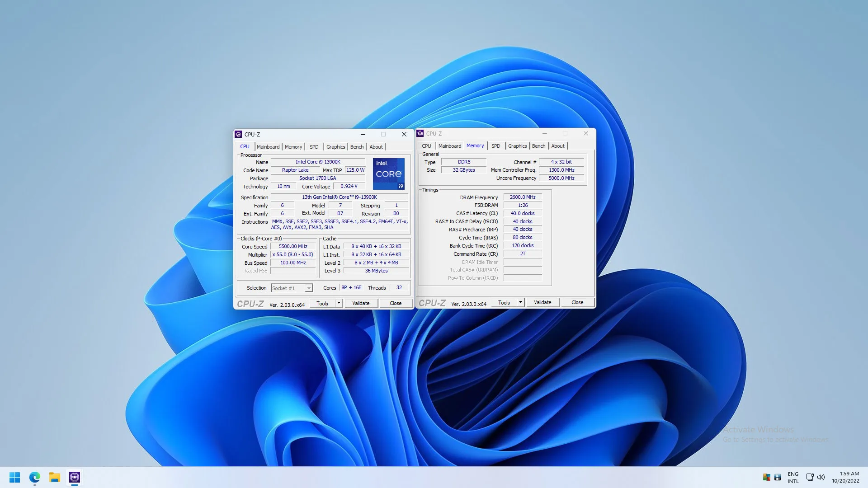The width and height of the screenshot is (868, 488).
Task: Click Close button in right CPU-Z window
Action: point(577,303)
